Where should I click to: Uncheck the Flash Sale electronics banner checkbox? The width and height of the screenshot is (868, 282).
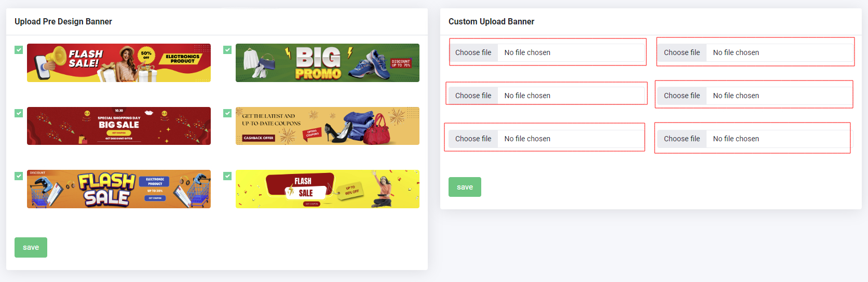click(19, 50)
